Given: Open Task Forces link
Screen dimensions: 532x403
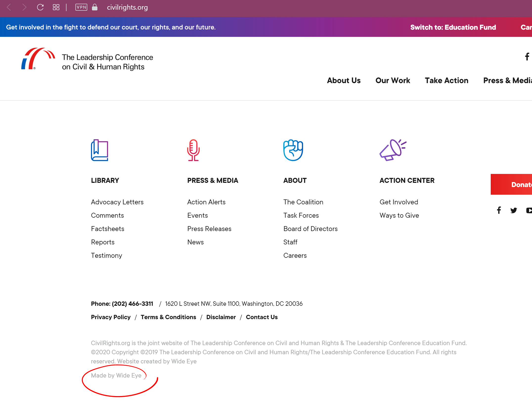Looking at the screenshot, I should point(301,215).
